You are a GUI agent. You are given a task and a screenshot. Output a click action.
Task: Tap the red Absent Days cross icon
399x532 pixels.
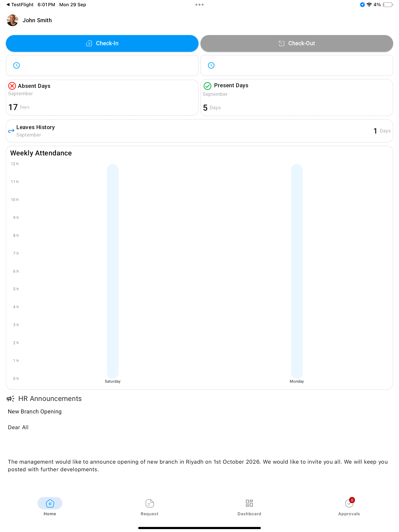pyautogui.click(x=12, y=86)
